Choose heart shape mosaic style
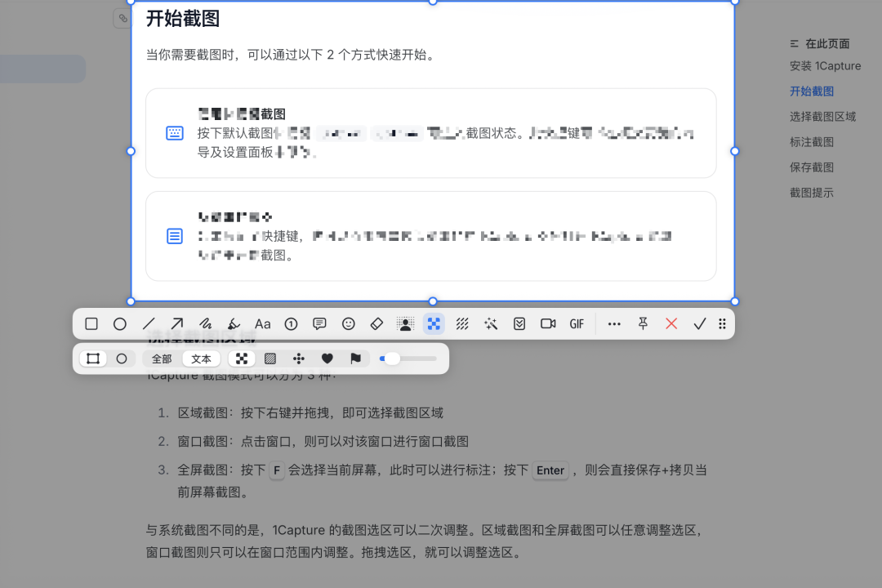Screen dimensions: 882x588 (327, 359)
